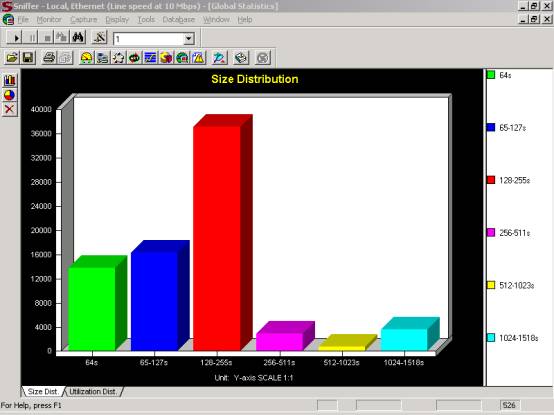The height and width of the screenshot is (415, 554).
Task: Open the Alarm Log warning icon
Action: [x=199, y=58]
